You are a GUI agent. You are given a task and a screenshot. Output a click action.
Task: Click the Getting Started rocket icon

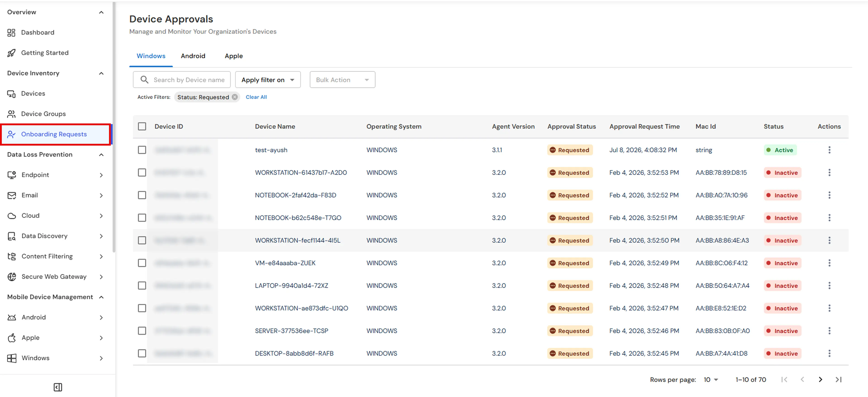[12, 53]
